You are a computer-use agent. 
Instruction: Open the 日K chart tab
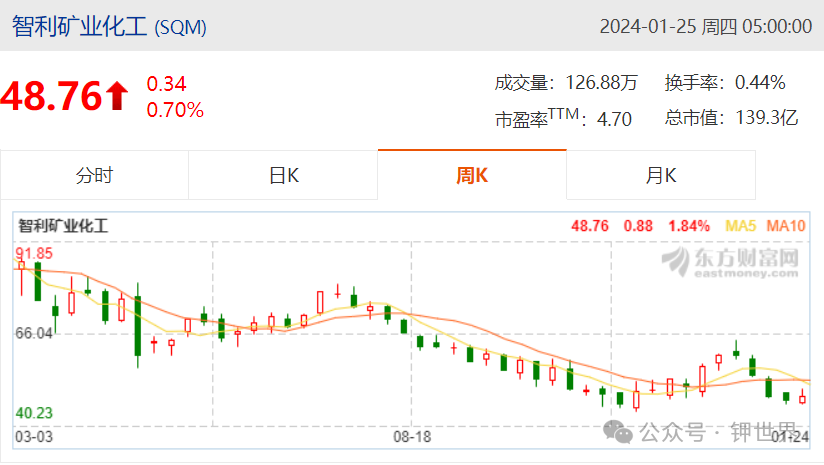click(283, 175)
